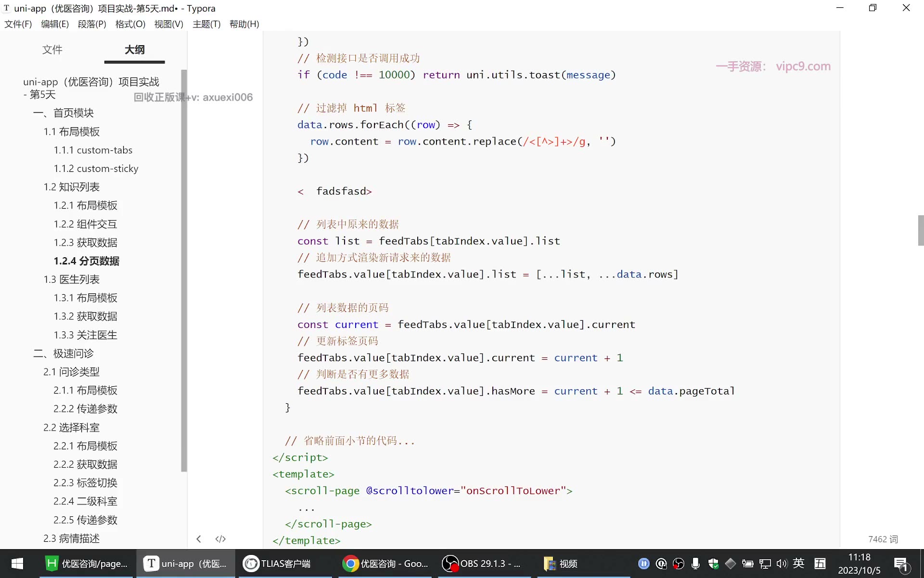
Task: Open the 格式(O) menu
Action: tap(130, 24)
